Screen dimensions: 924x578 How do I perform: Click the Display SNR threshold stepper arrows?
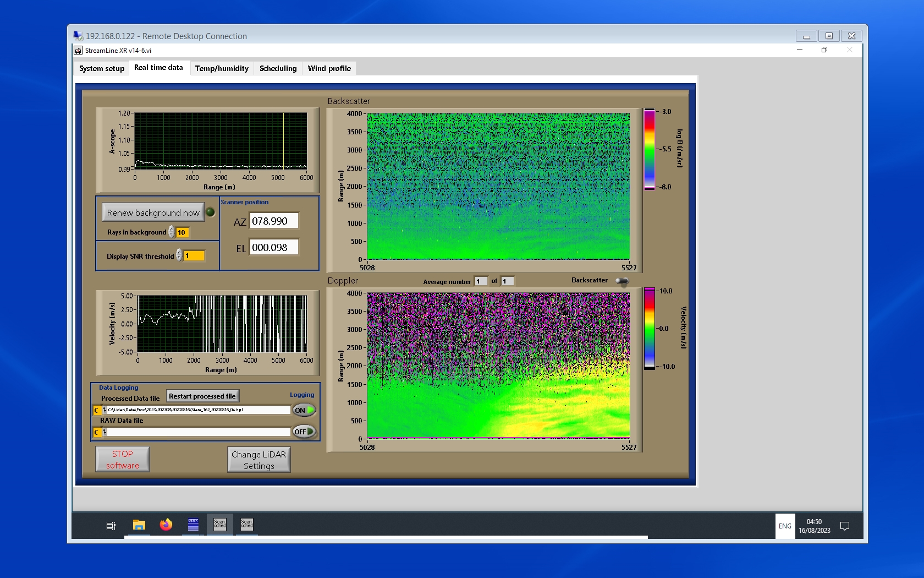pyautogui.click(x=179, y=255)
